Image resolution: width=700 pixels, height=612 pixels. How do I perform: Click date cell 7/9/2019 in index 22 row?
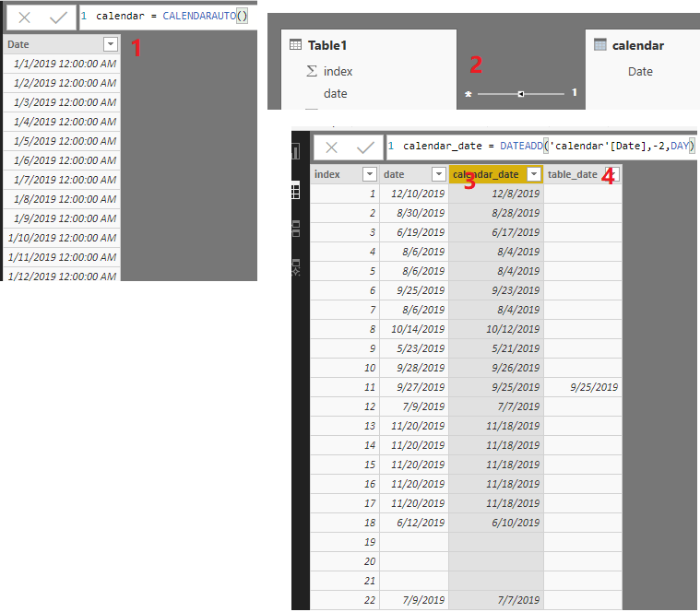pos(414,600)
